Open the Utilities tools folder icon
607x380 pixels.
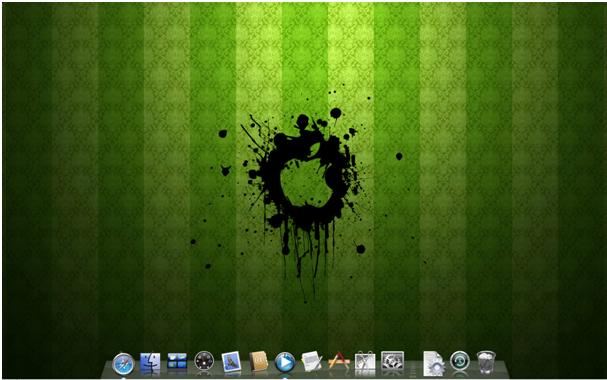point(365,361)
